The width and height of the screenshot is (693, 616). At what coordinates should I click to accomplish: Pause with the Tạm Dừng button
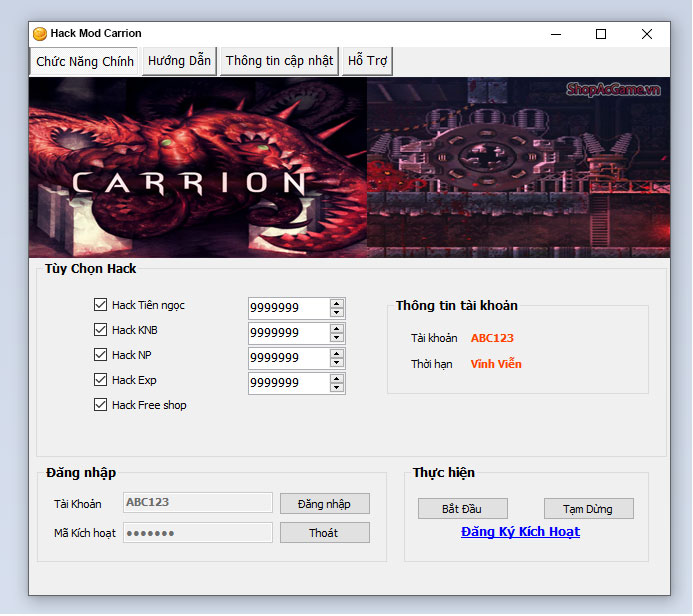pos(589,509)
